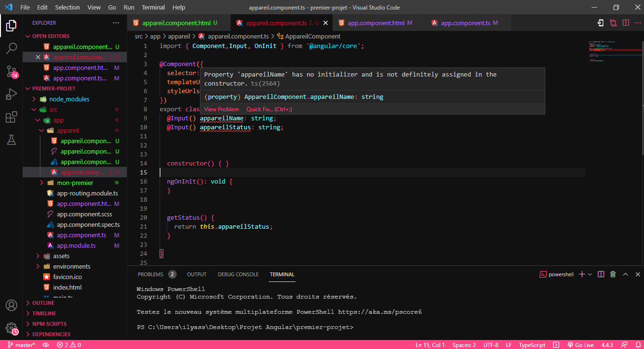Click the AppareilComponent breadcrumb
644x349 pixels.
click(x=309, y=36)
